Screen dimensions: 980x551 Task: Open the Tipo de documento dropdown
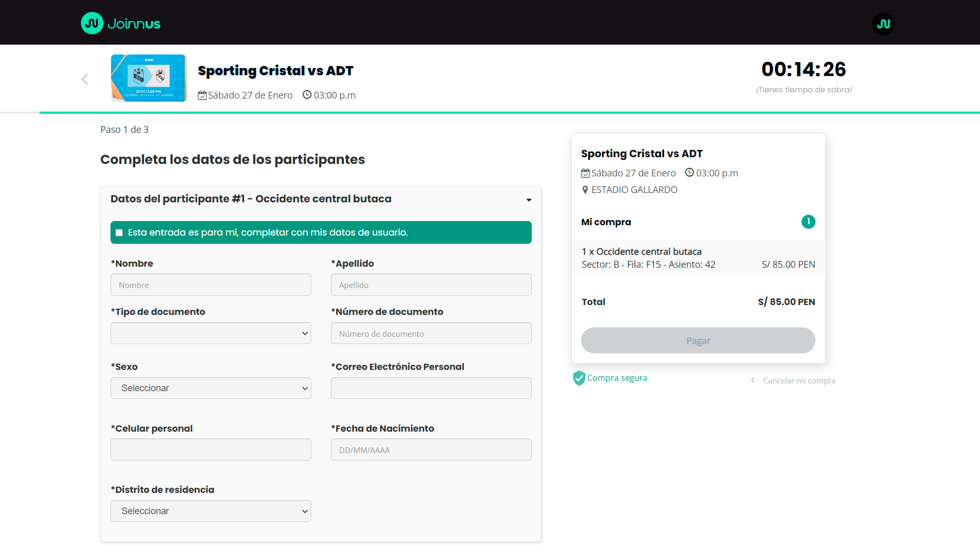point(211,333)
